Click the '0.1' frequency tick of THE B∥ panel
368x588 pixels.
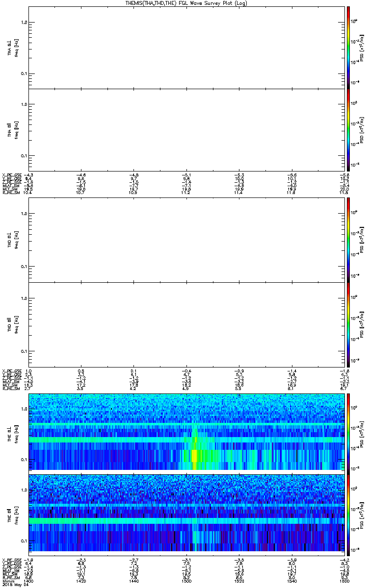coord(24,540)
